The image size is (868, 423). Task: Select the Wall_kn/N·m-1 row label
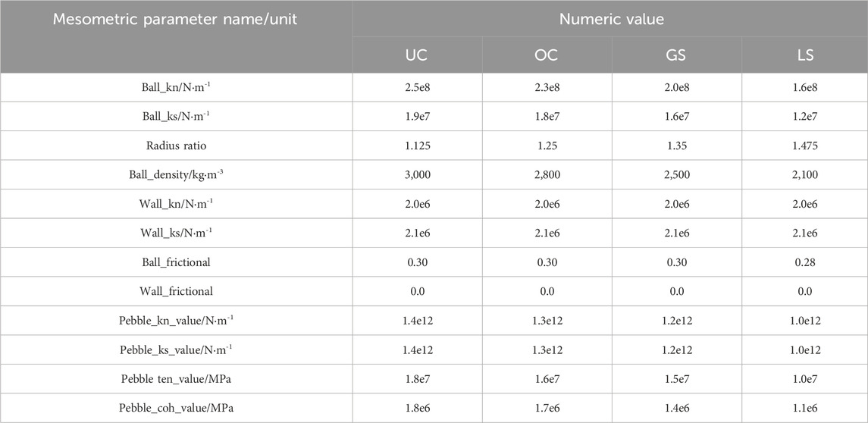pos(176,204)
